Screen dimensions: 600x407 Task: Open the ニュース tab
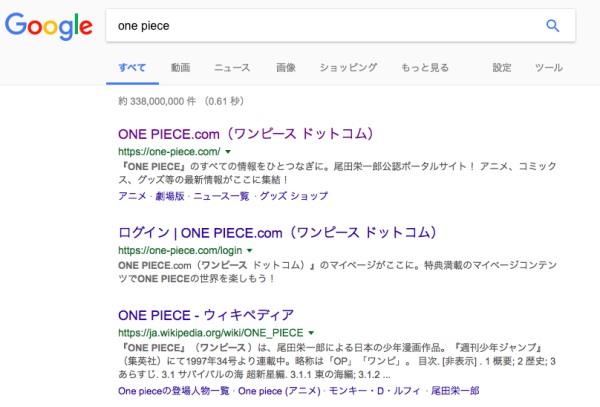232,68
